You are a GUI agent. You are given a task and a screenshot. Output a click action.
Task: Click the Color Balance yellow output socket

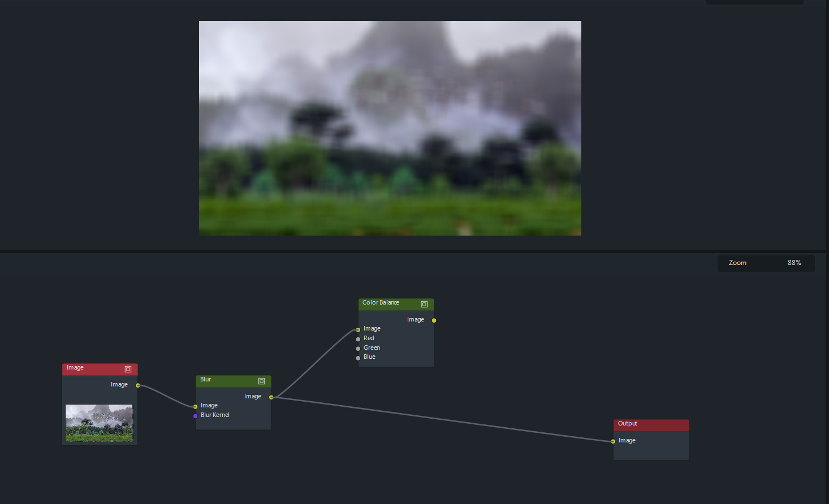point(434,320)
